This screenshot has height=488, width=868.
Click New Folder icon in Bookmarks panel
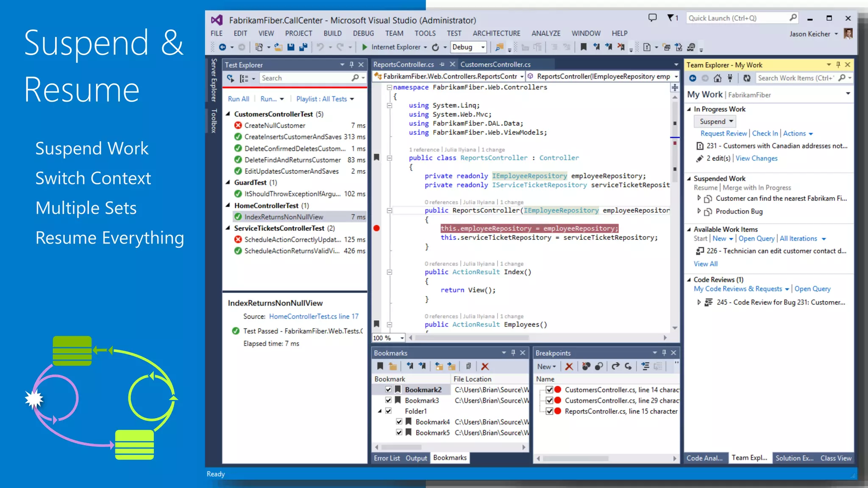(393, 366)
